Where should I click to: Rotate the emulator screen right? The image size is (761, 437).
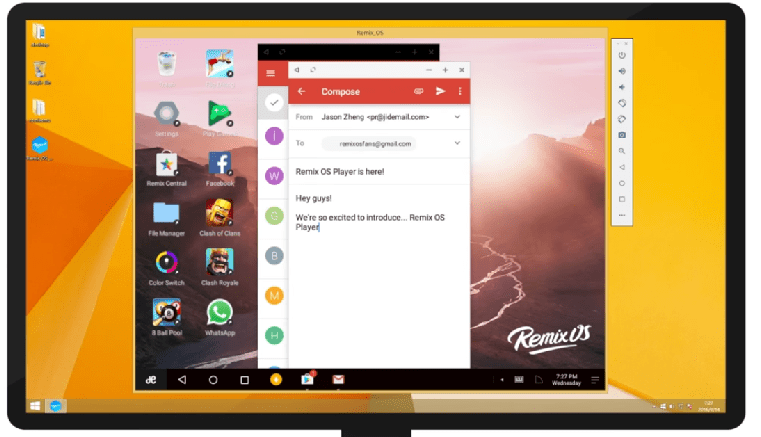pos(622,119)
